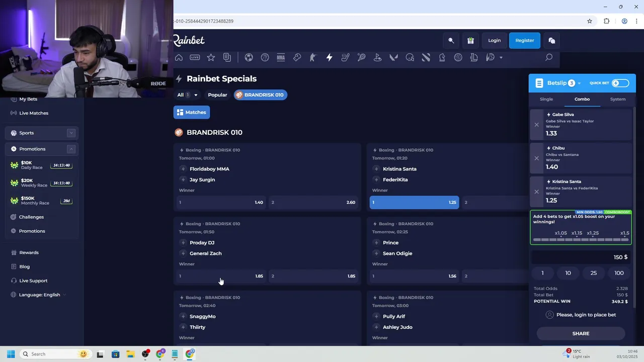Open the $10K Daily Race
644x362 pixels.
point(41,165)
